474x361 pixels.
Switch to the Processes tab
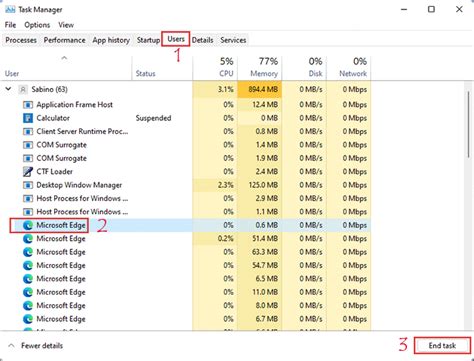[21, 40]
